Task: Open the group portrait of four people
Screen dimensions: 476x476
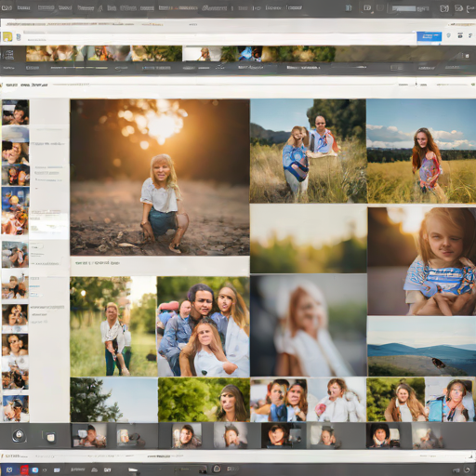Action: coord(204,326)
